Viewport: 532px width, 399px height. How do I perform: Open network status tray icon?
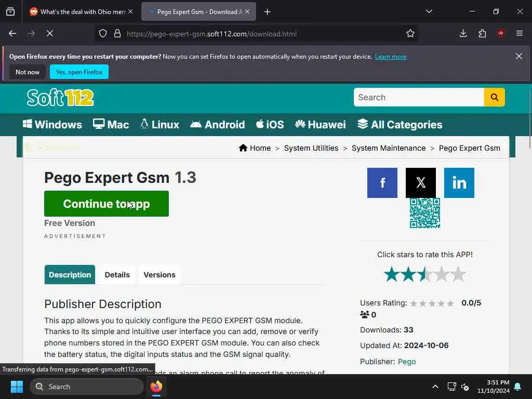[451, 387]
